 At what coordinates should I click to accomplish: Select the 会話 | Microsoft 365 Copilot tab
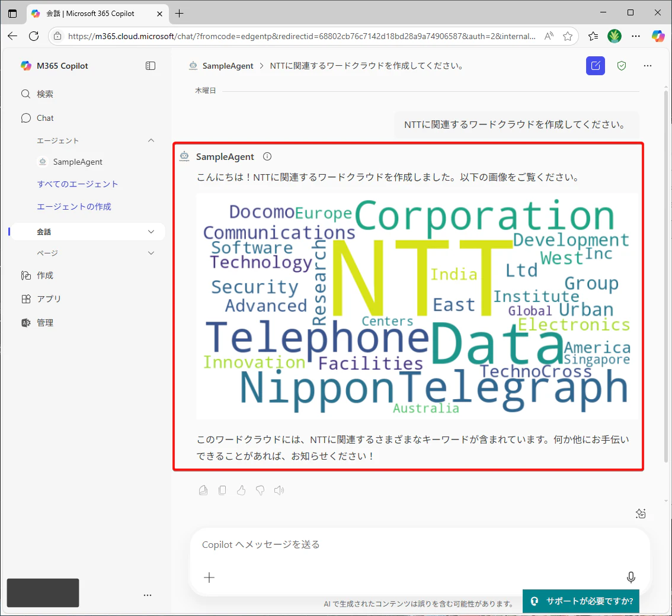[x=97, y=13]
